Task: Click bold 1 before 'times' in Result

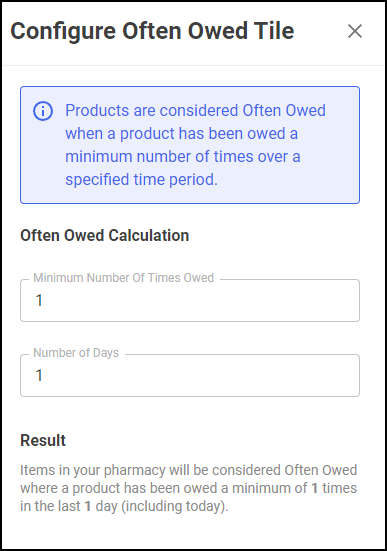Action: 315,488
